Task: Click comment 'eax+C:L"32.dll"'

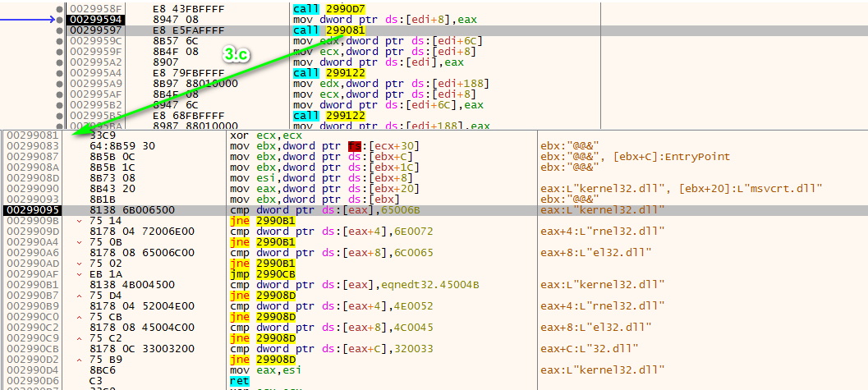Action: [x=590, y=347]
